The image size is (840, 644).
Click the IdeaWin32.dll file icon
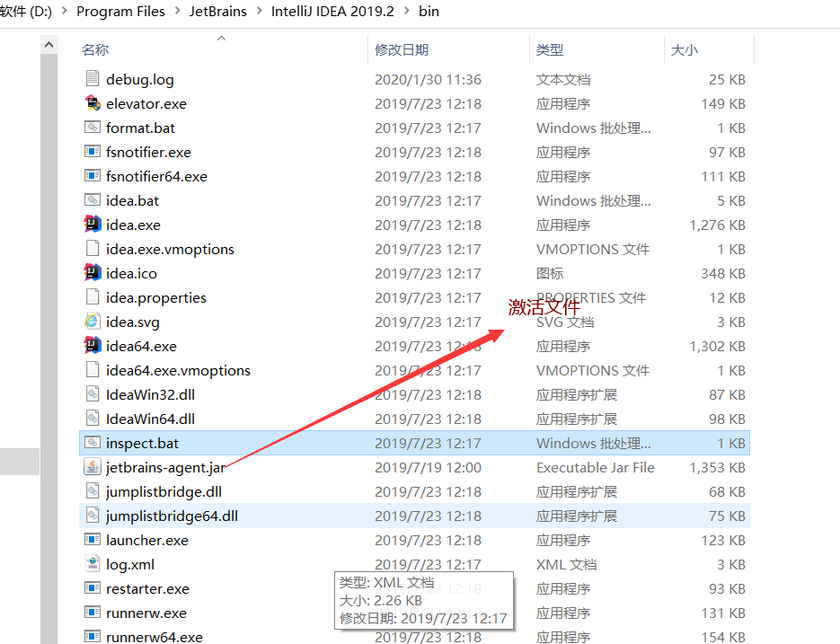tap(93, 393)
